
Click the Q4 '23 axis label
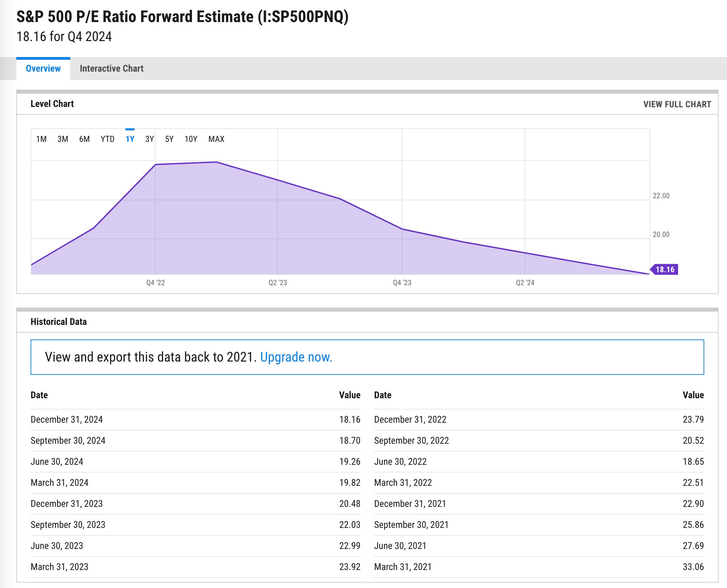[x=402, y=283]
